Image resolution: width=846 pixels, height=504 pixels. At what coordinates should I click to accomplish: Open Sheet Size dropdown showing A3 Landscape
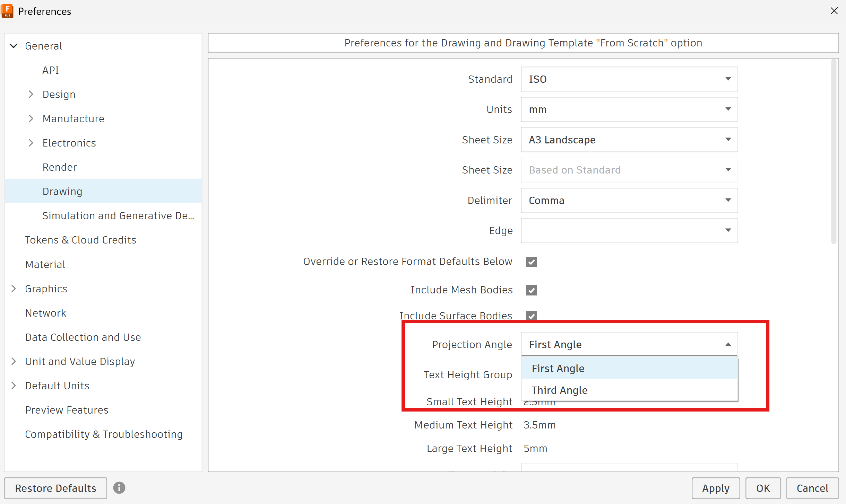[x=629, y=140]
